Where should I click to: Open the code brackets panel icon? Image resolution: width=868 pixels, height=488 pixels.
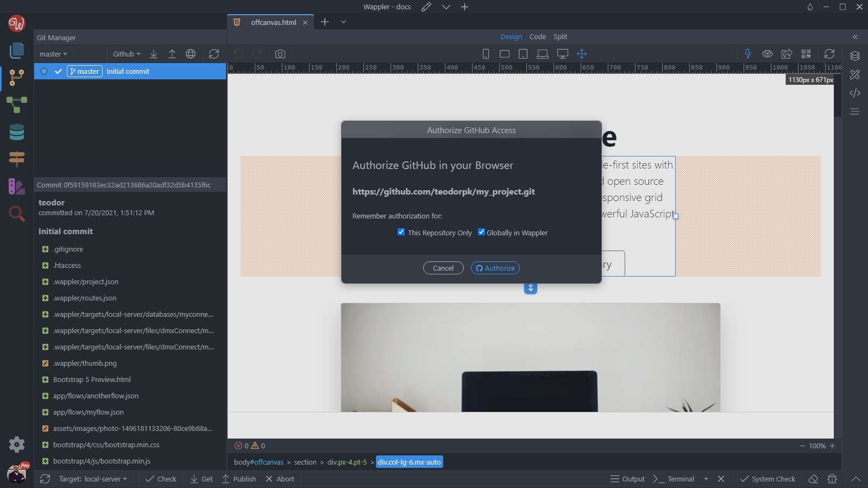pos(855,93)
